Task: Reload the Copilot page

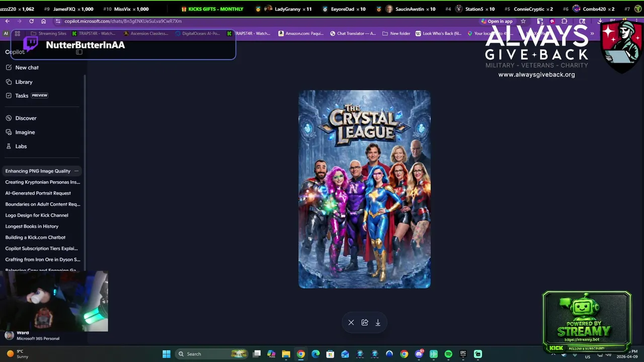Action: (x=31, y=21)
